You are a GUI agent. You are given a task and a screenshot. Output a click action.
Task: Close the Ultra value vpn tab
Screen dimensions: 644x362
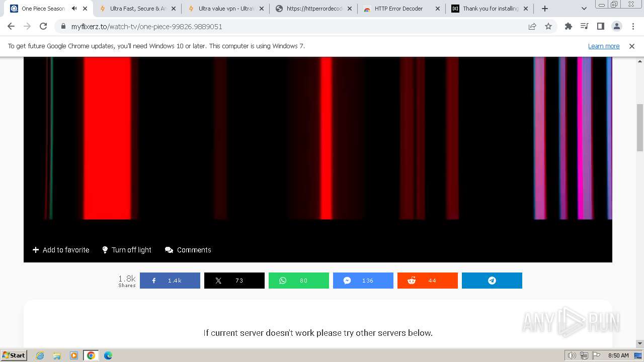[x=262, y=9]
